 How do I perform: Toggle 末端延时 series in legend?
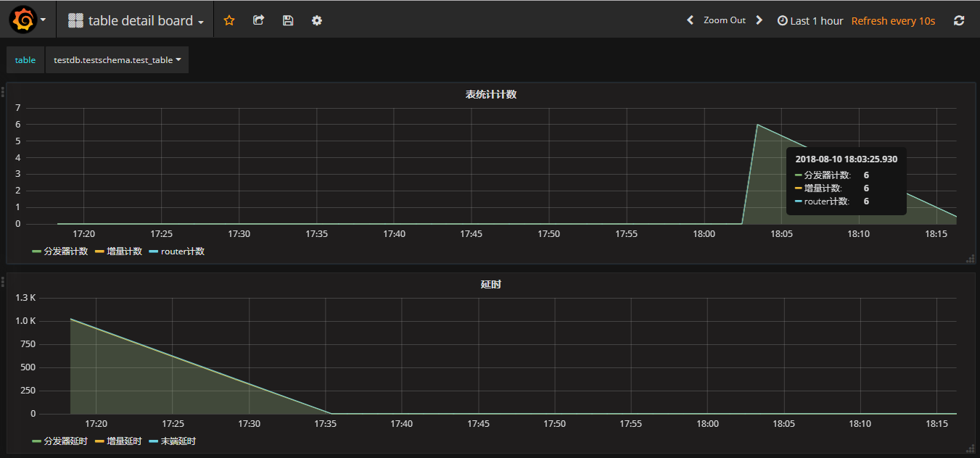(178, 441)
